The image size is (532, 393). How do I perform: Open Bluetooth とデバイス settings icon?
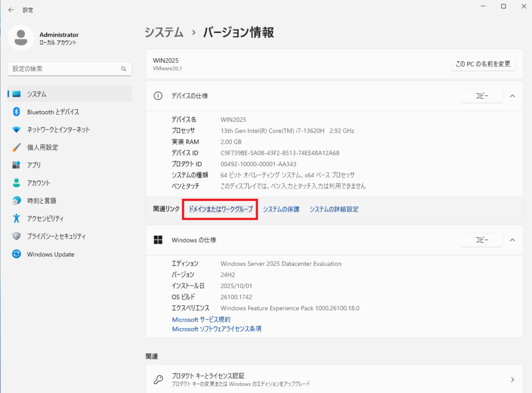(x=16, y=112)
